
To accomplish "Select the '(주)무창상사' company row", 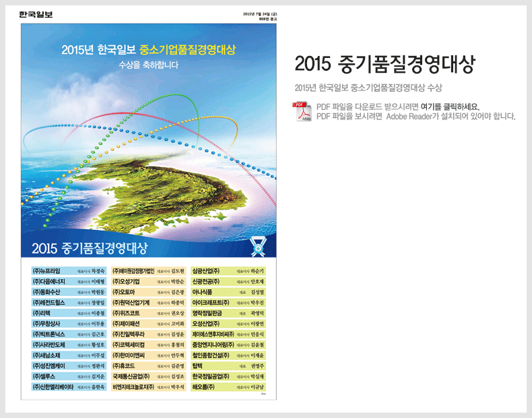I will (69, 324).
